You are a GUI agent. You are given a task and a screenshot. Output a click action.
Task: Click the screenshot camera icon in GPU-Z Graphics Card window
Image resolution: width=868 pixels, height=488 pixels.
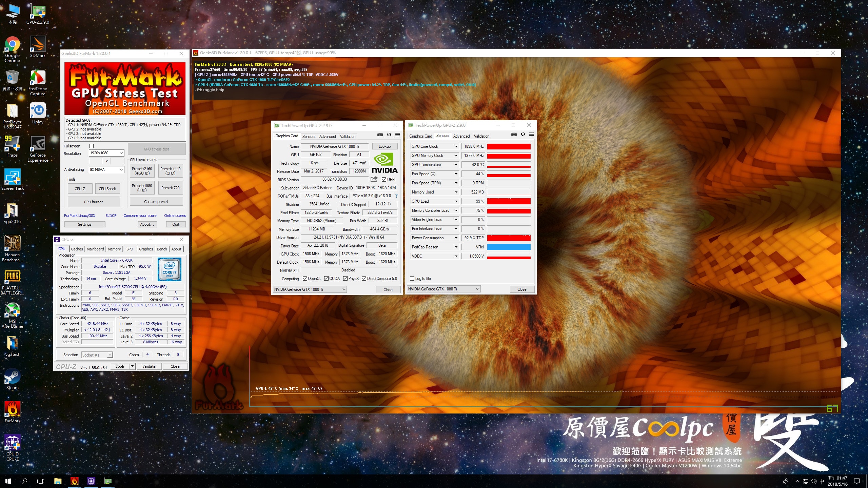[x=380, y=135]
